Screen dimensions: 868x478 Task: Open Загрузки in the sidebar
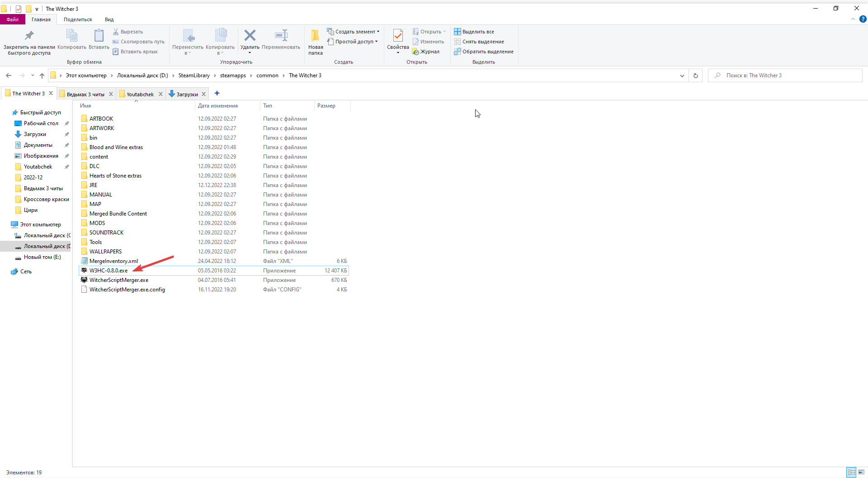tap(35, 134)
